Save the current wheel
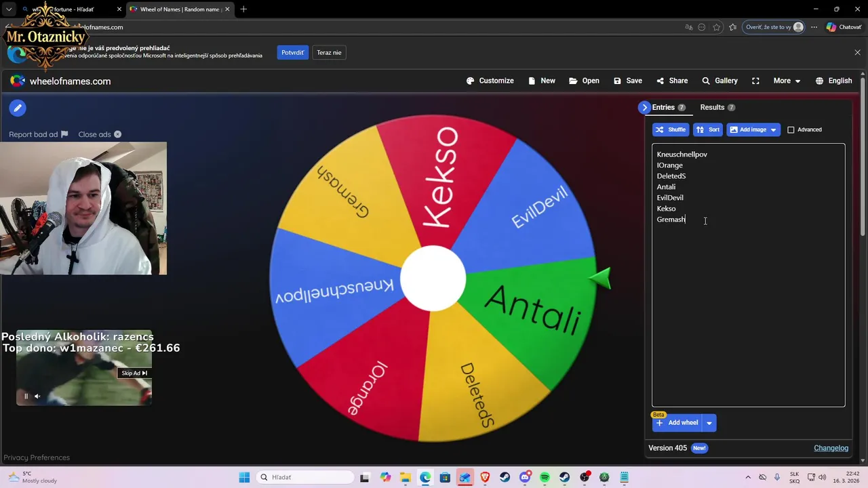This screenshot has height=488, width=868. [x=627, y=81]
